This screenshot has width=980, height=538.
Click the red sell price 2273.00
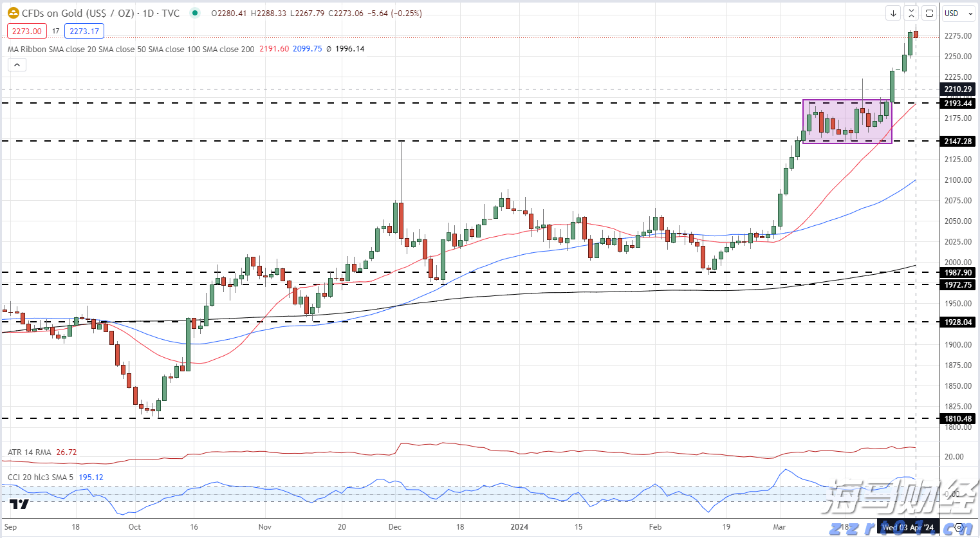click(26, 31)
